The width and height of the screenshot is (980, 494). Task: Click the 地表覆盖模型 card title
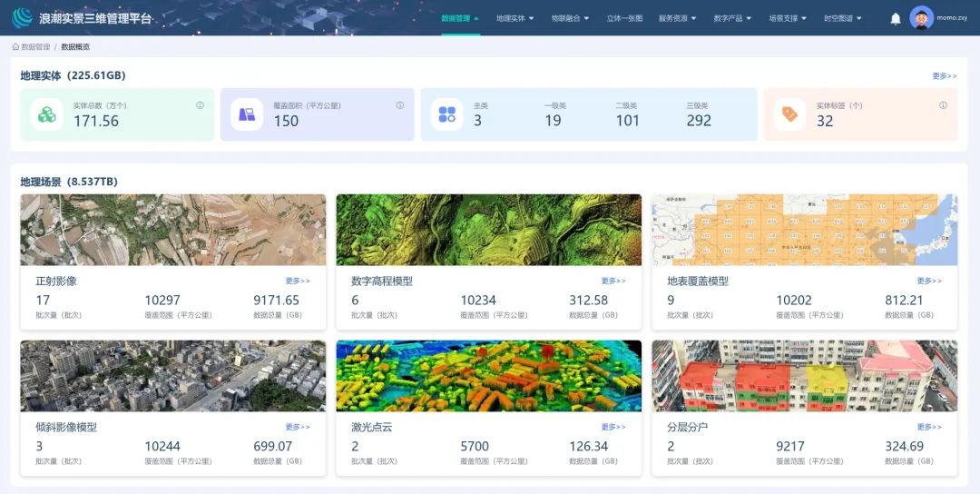pyautogui.click(x=698, y=282)
